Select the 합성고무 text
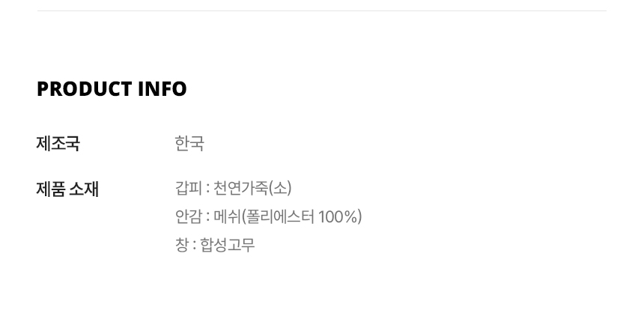 228,245
